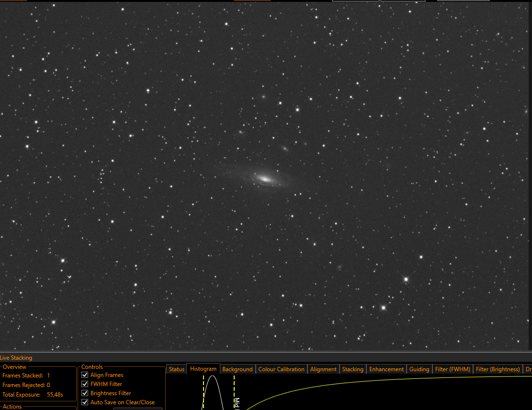Image resolution: width=532 pixels, height=410 pixels.
Task: Toggle Auto Save on Clear/Close
Action: click(85, 402)
